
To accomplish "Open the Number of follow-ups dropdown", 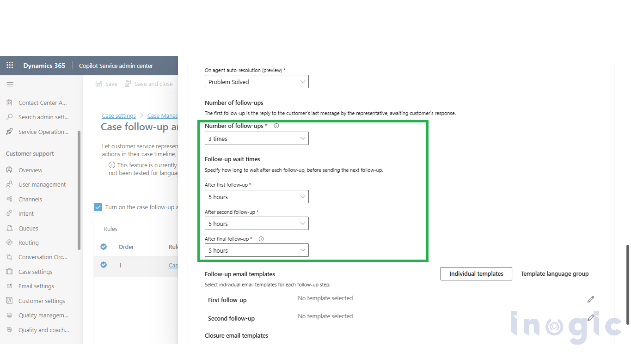I will point(257,139).
